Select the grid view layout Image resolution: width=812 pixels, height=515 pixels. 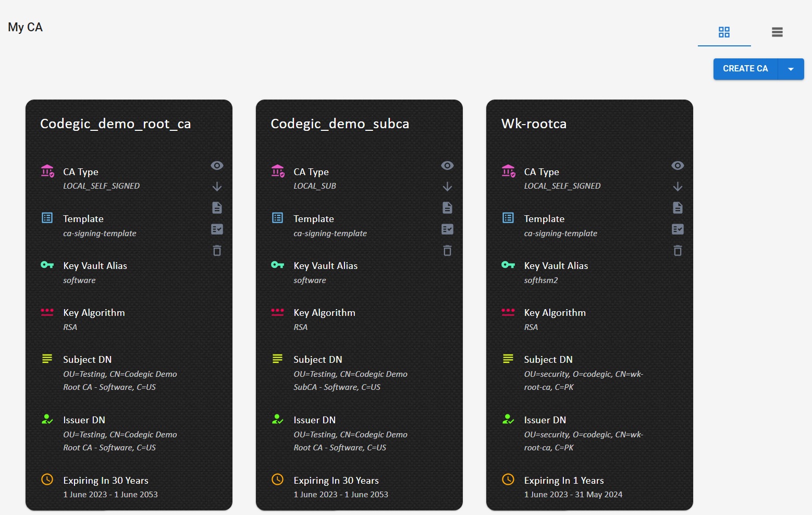(x=724, y=32)
